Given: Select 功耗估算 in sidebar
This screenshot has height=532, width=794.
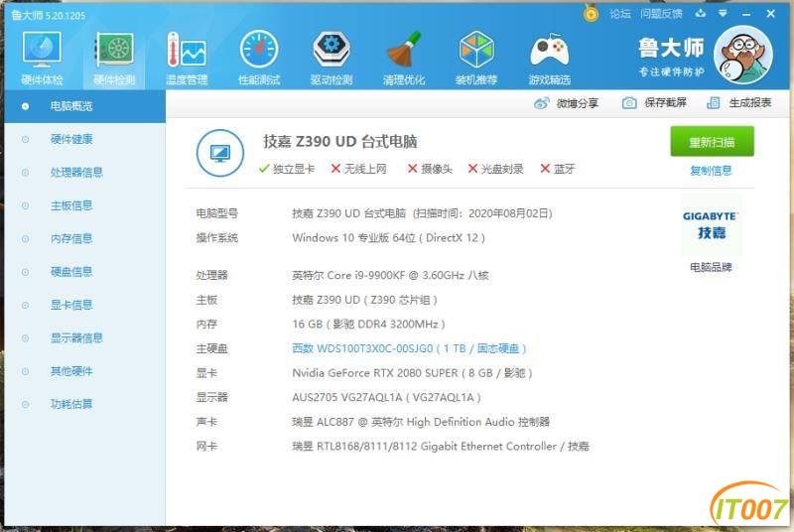Looking at the screenshot, I should point(84,404).
